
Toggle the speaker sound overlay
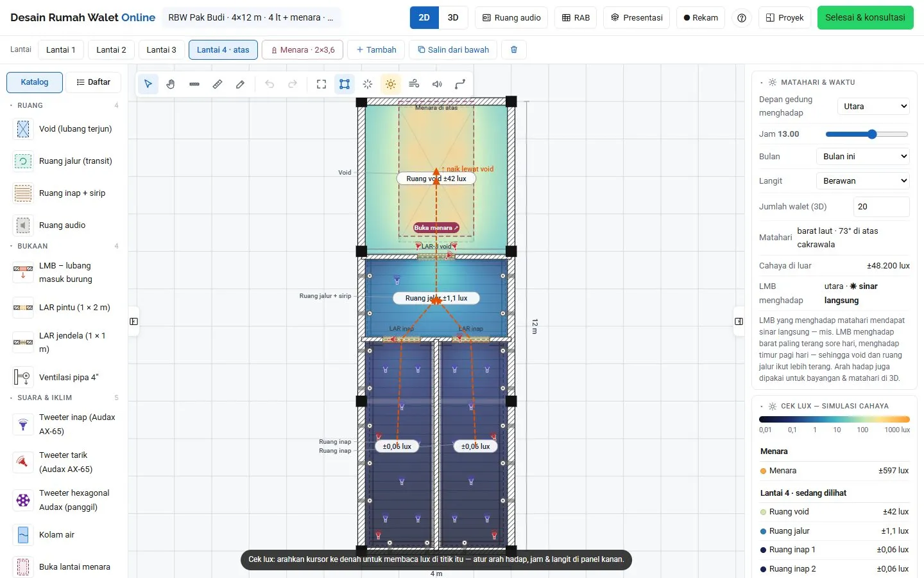pos(437,84)
